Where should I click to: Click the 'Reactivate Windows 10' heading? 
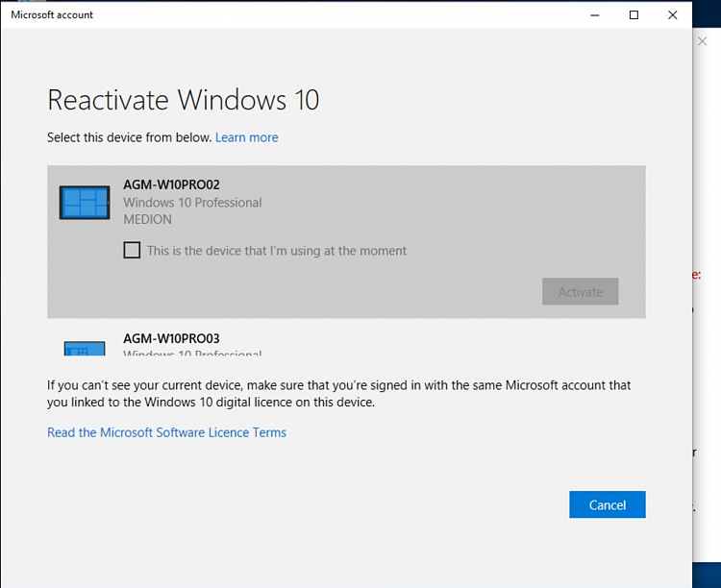coord(183,100)
